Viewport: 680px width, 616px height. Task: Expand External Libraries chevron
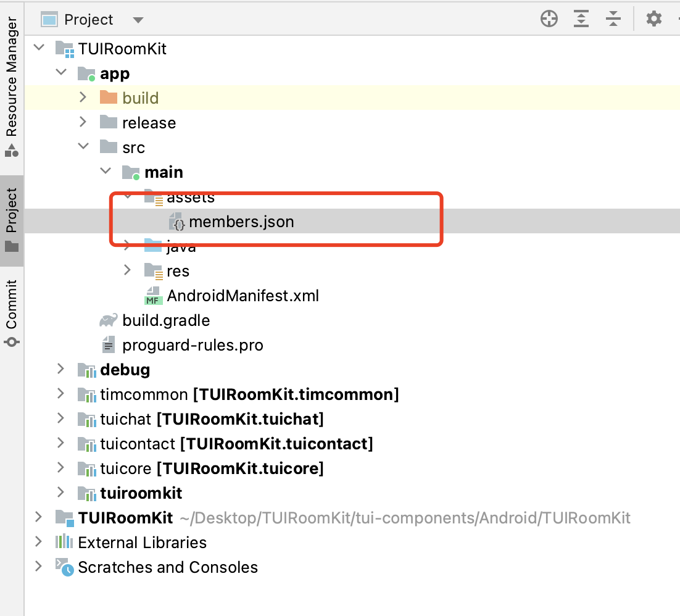click(39, 541)
